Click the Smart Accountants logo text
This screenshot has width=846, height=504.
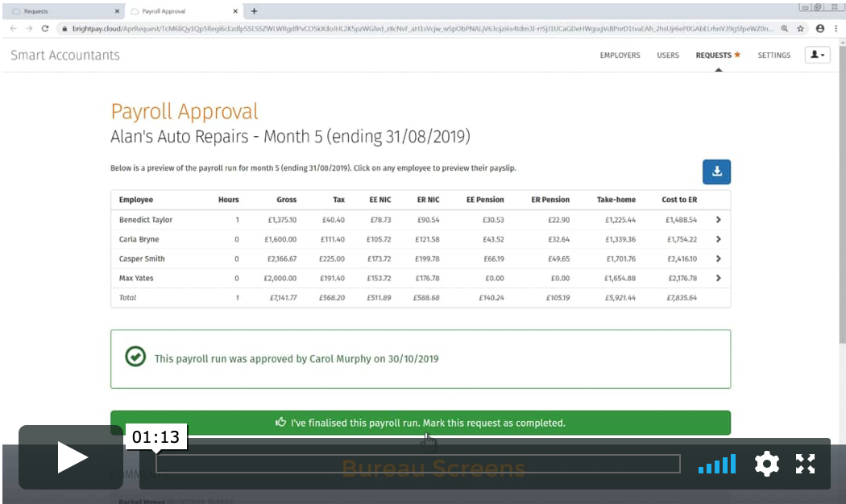click(x=65, y=55)
